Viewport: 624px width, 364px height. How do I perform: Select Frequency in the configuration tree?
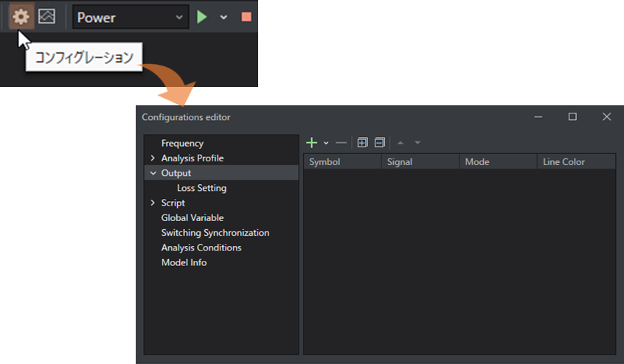pyautogui.click(x=182, y=143)
